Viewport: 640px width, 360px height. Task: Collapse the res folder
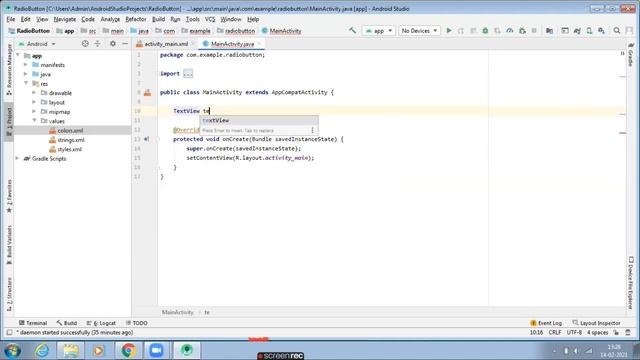pyautogui.click(x=26, y=83)
